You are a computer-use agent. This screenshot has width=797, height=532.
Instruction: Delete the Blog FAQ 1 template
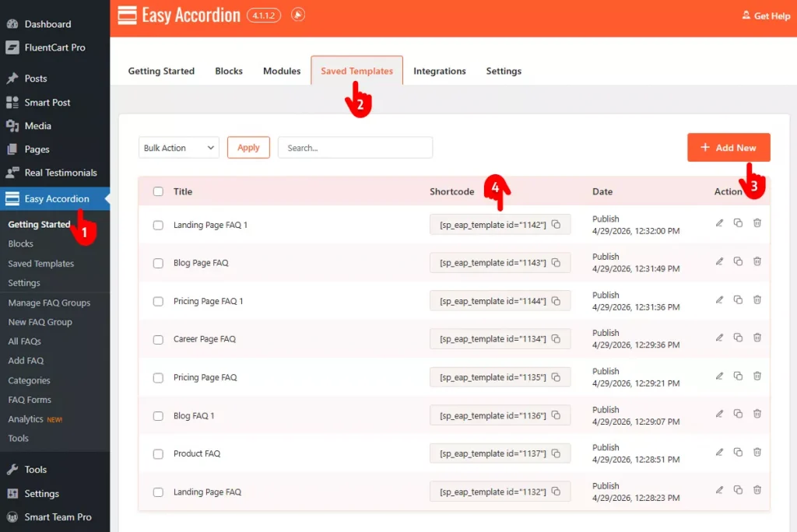(757, 414)
